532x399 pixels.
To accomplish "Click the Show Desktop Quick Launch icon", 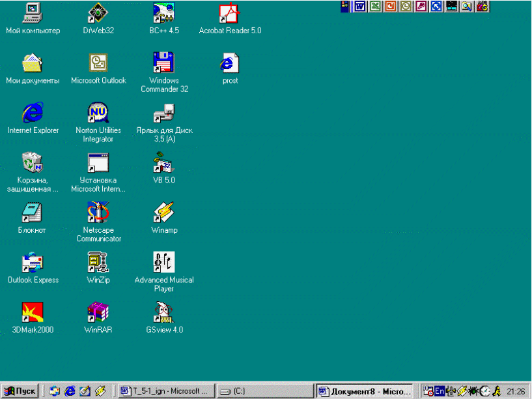I will point(85,391).
